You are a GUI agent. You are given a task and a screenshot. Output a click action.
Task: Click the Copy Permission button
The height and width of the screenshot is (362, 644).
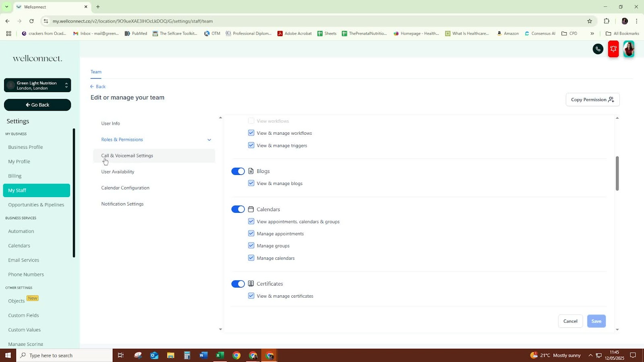[592, 100]
